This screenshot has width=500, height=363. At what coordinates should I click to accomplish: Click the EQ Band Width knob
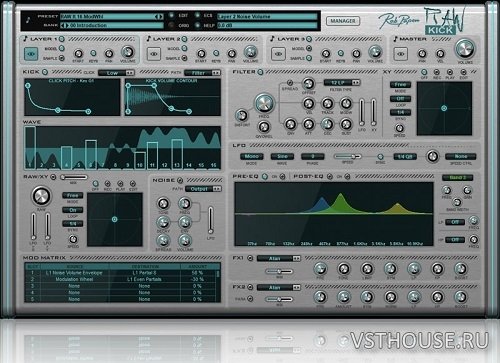coord(457,202)
